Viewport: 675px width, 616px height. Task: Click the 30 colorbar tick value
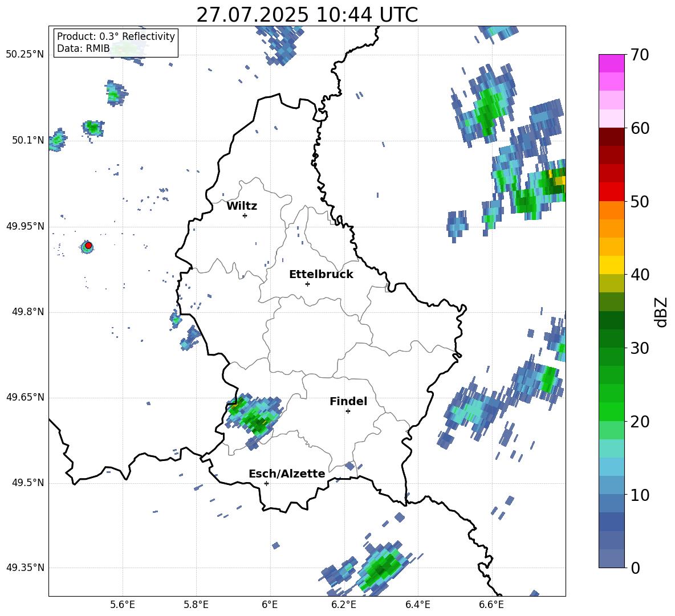click(x=640, y=348)
